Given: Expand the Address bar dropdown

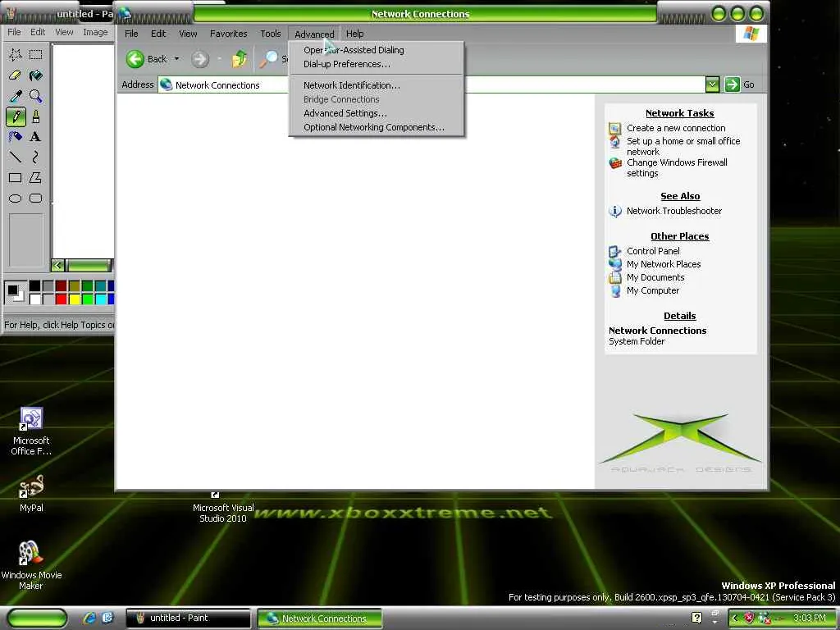Looking at the screenshot, I should click(x=712, y=84).
